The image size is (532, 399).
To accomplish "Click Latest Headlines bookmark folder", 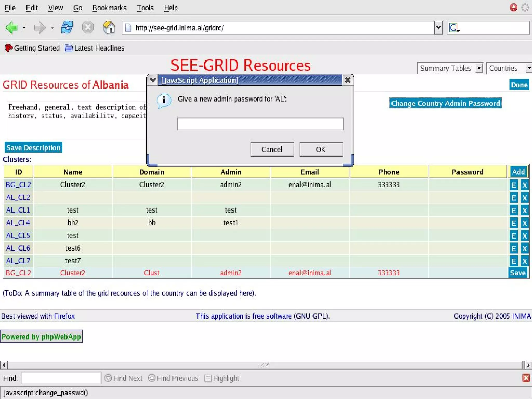I will tap(95, 48).
